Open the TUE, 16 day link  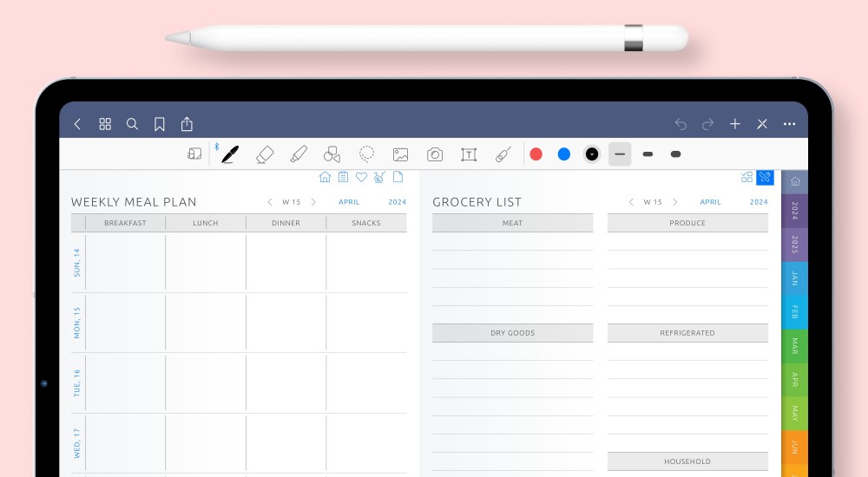[x=77, y=383]
